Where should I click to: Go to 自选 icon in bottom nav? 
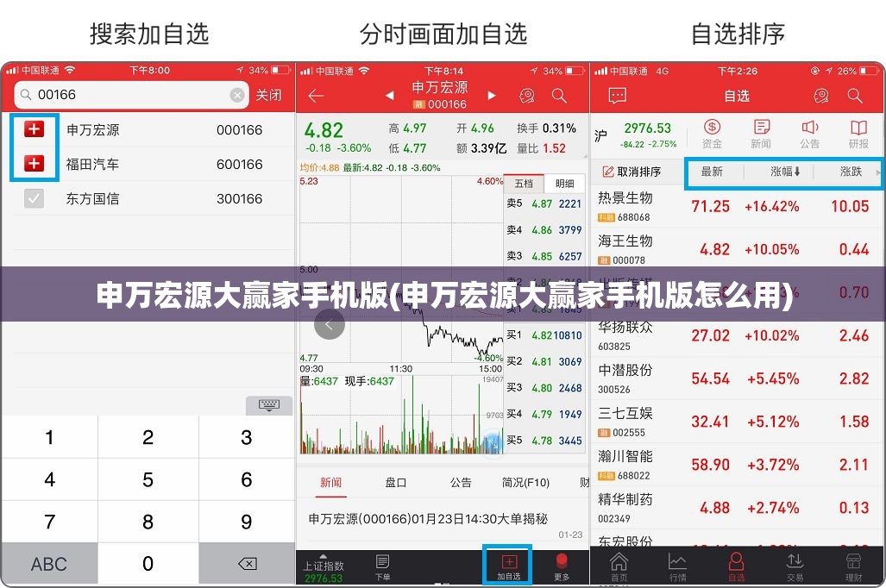[736, 566]
